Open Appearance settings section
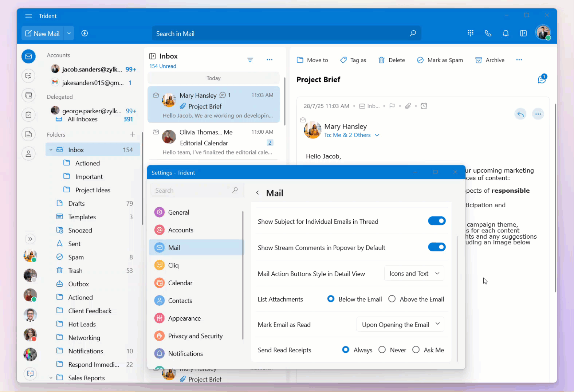 [196, 318]
